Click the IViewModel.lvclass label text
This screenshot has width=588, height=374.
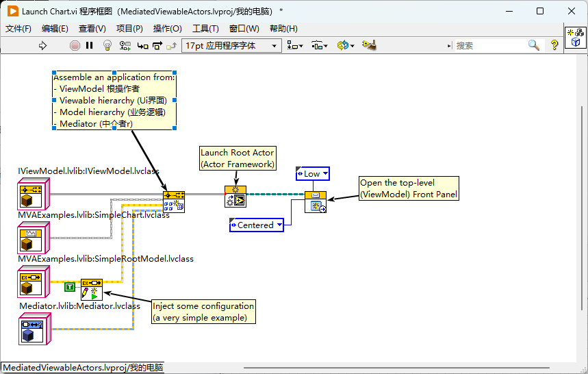[88, 171]
